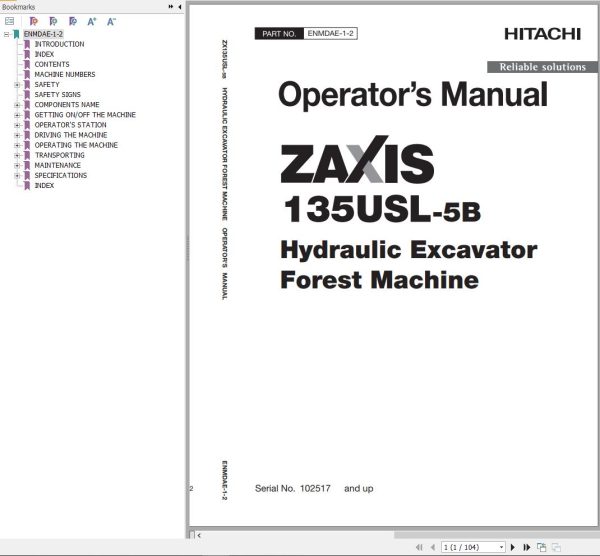The image size is (600, 556).
Task: Expand the GETTING ON/OFF THE MACHINE bookmark
Action: [17, 115]
